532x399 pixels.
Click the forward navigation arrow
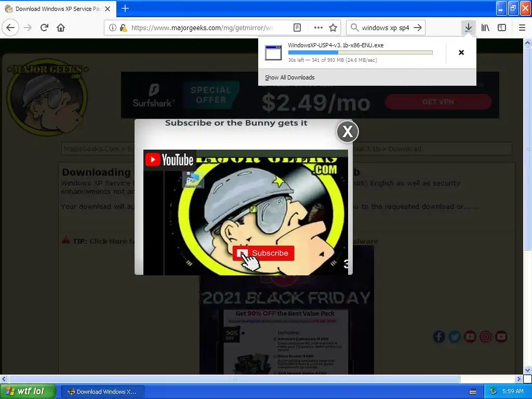28,28
